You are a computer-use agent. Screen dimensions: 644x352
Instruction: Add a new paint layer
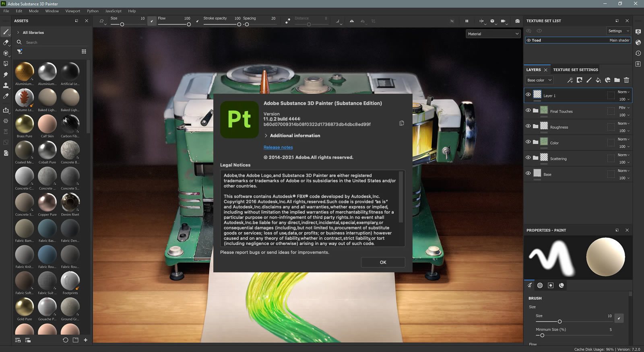(589, 80)
